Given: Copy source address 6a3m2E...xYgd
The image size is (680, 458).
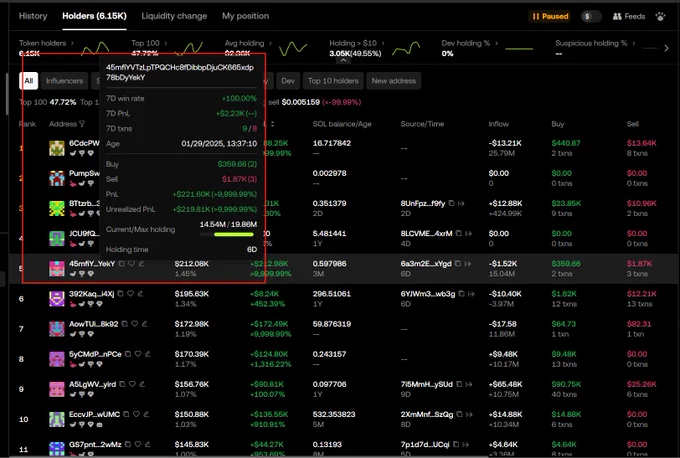Looking at the screenshot, I should (458, 264).
